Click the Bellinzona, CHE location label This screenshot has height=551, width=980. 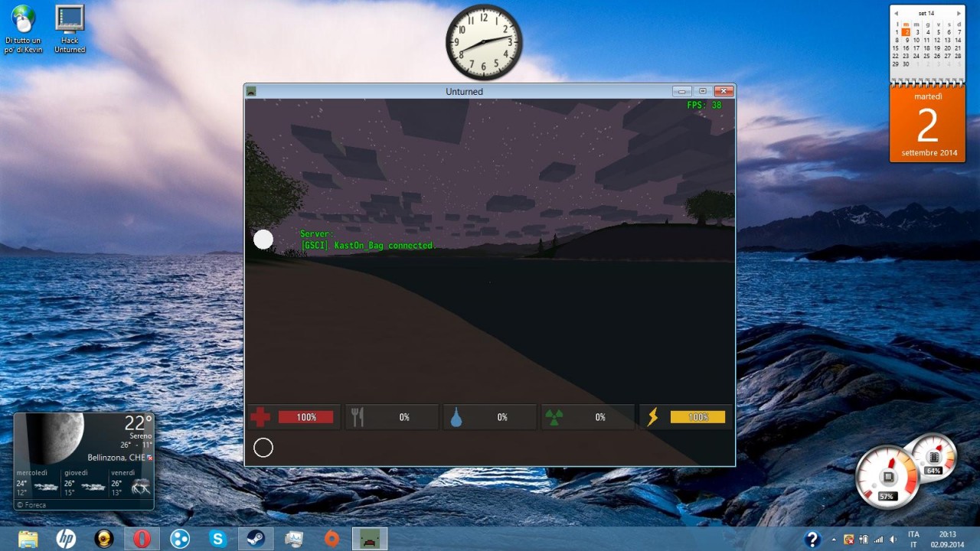click(x=116, y=458)
